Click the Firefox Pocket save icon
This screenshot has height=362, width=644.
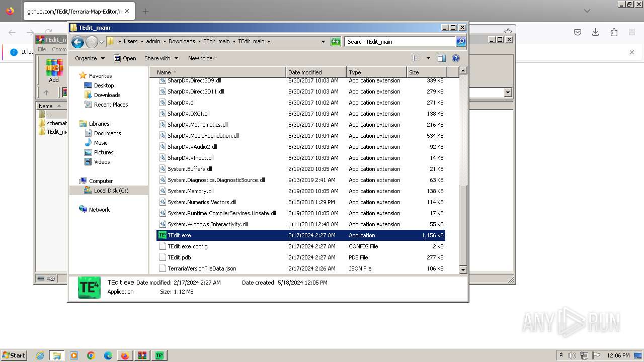[578, 32]
